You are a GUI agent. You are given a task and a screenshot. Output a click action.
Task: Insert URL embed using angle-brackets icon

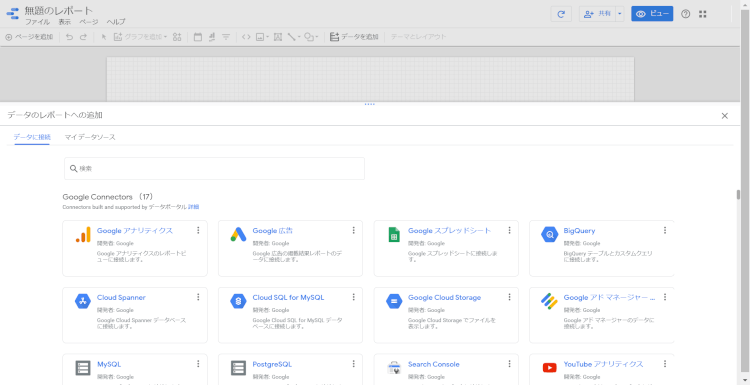pyautogui.click(x=246, y=37)
